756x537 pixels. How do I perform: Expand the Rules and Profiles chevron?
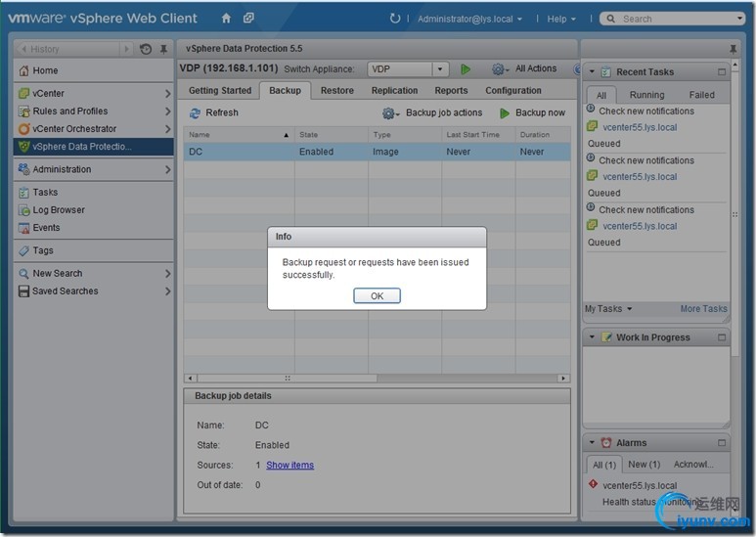(x=168, y=111)
